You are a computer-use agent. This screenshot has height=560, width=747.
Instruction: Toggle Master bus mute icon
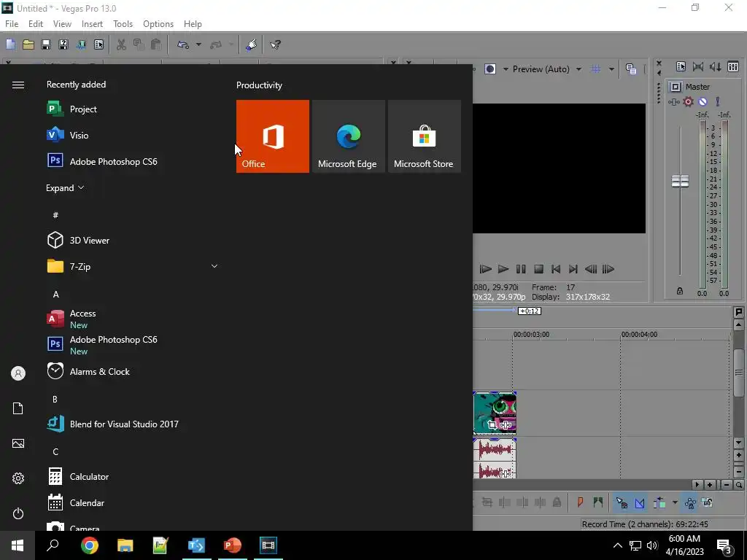click(703, 102)
